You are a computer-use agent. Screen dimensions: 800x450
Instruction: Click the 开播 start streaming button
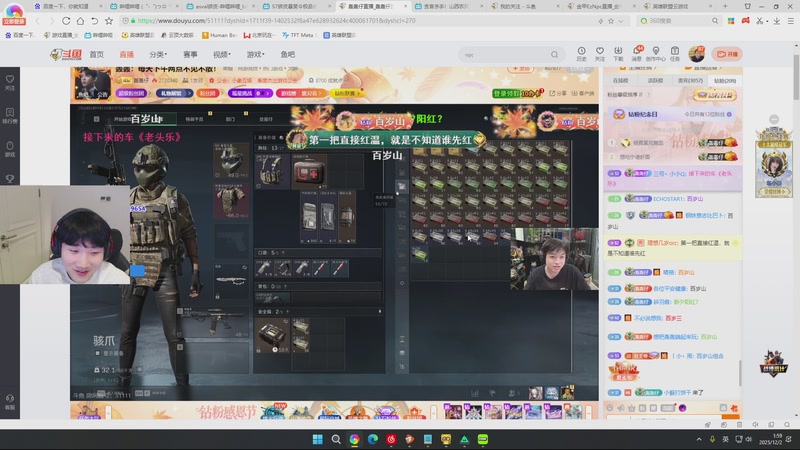(727, 54)
